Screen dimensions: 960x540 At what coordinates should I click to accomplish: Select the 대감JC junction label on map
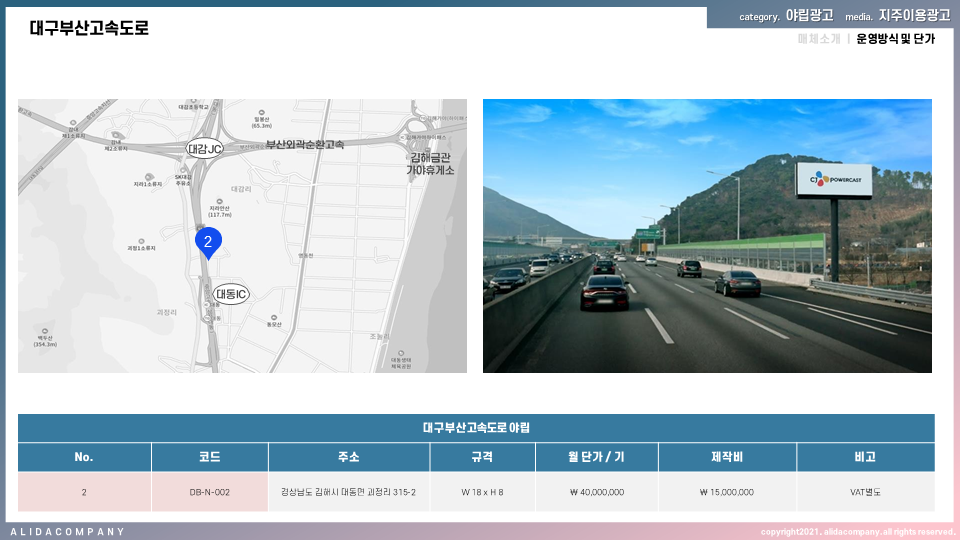(204, 149)
